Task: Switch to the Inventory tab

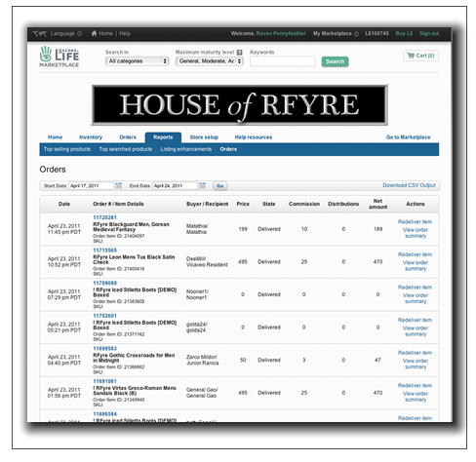Action: click(91, 137)
